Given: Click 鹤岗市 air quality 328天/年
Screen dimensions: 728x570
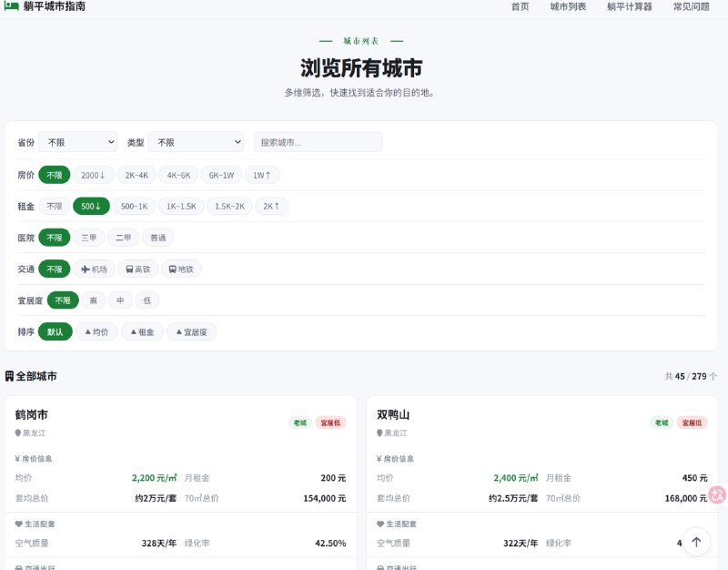Looking at the screenshot, I should 158,543.
